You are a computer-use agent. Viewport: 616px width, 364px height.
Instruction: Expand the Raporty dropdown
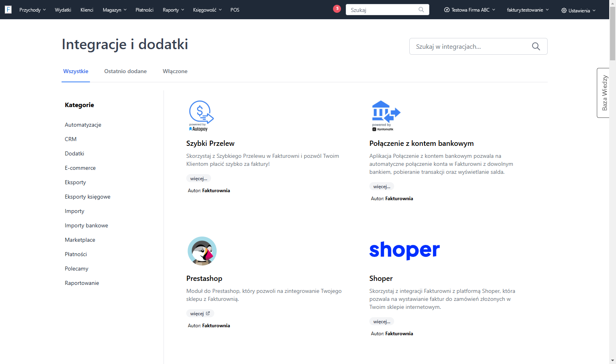point(173,10)
